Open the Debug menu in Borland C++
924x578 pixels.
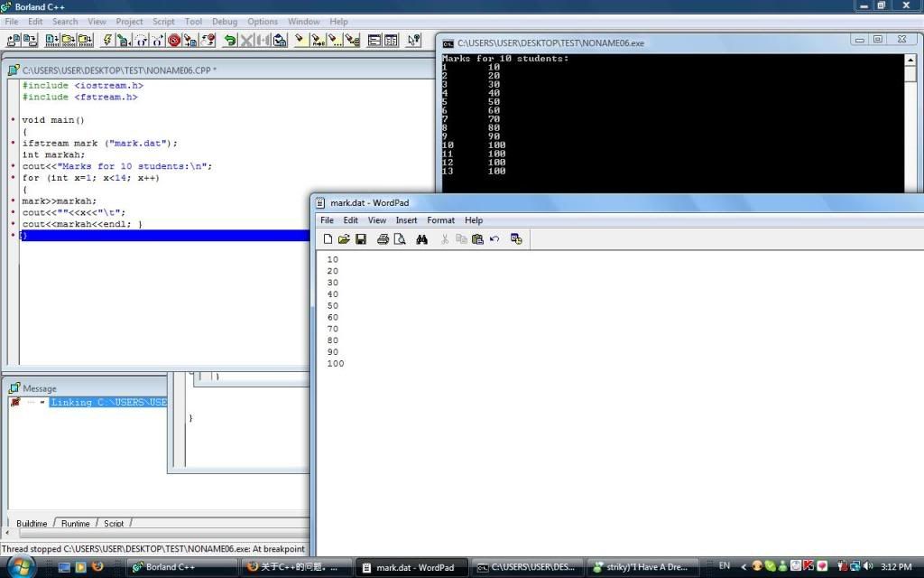(225, 22)
